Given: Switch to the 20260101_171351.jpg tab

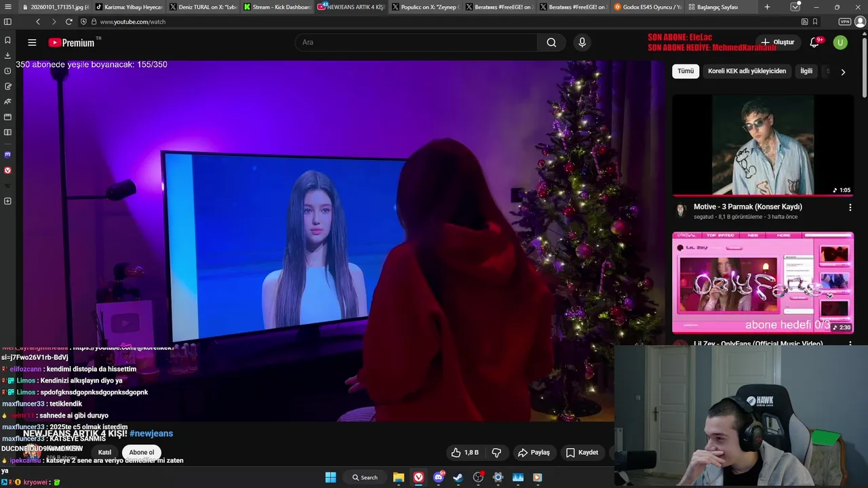Looking at the screenshot, I should (55, 7).
